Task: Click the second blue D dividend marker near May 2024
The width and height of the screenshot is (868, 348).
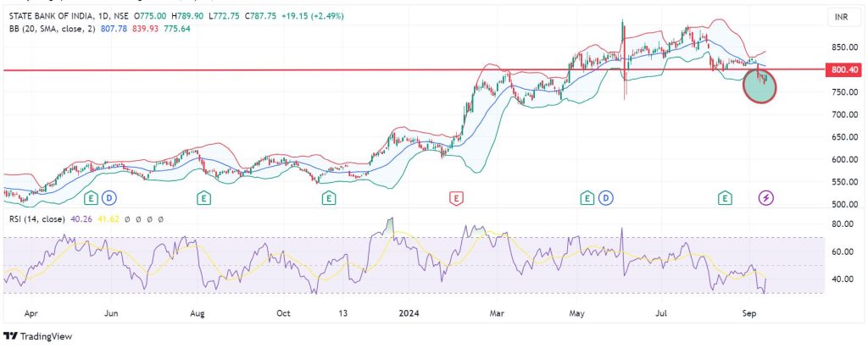Action: (606, 197)
